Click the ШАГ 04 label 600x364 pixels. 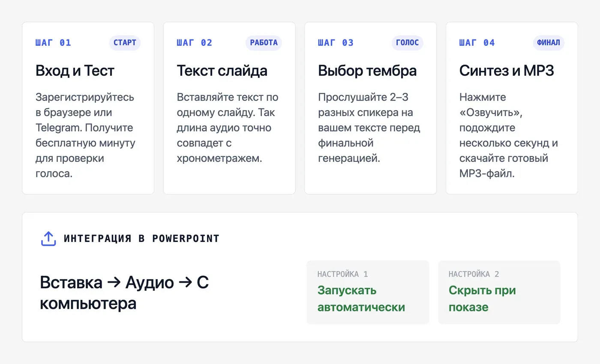477,43
